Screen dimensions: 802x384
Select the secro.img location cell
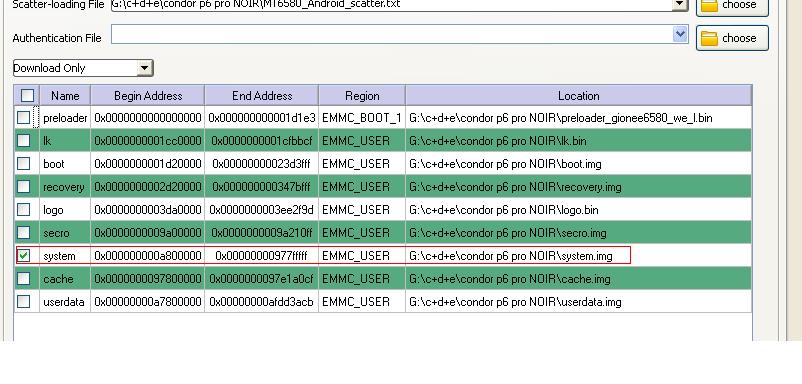click(x=578, y=233)
